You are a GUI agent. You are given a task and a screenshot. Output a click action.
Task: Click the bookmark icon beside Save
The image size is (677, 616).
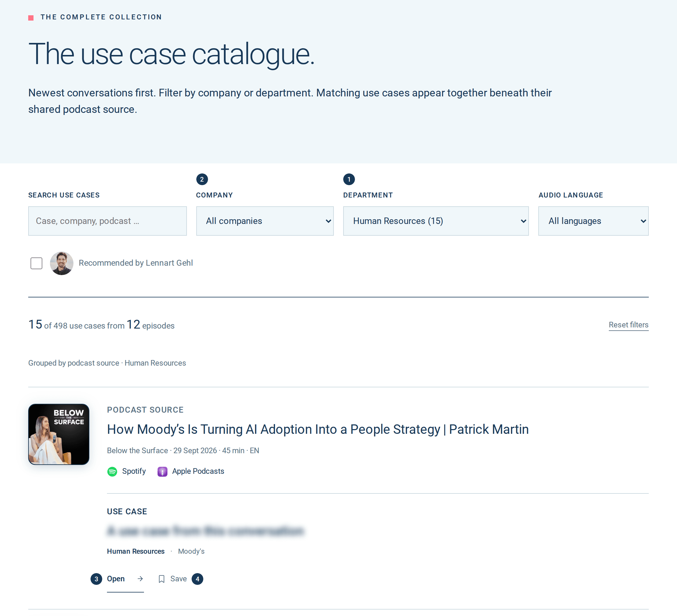tap(162, 579)
